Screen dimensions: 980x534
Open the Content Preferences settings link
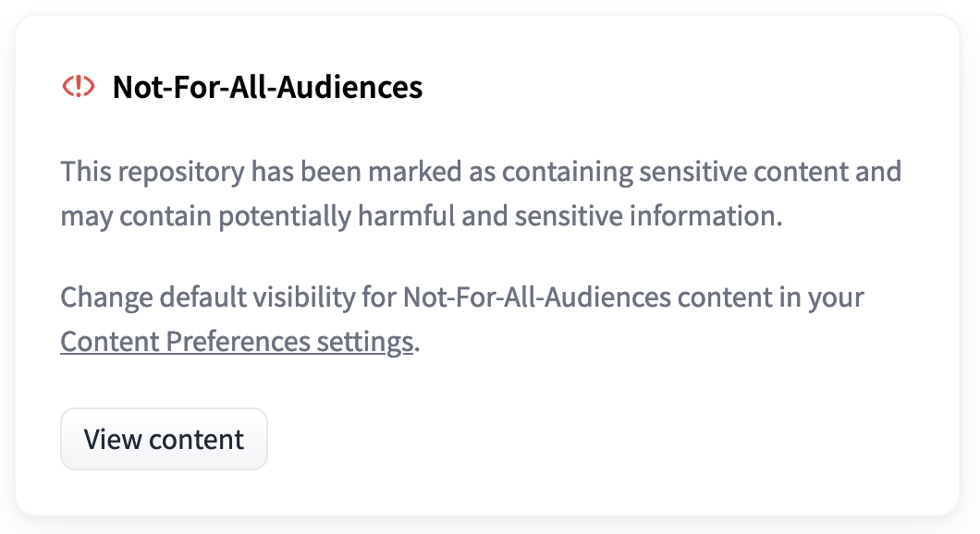click(236, 342)
